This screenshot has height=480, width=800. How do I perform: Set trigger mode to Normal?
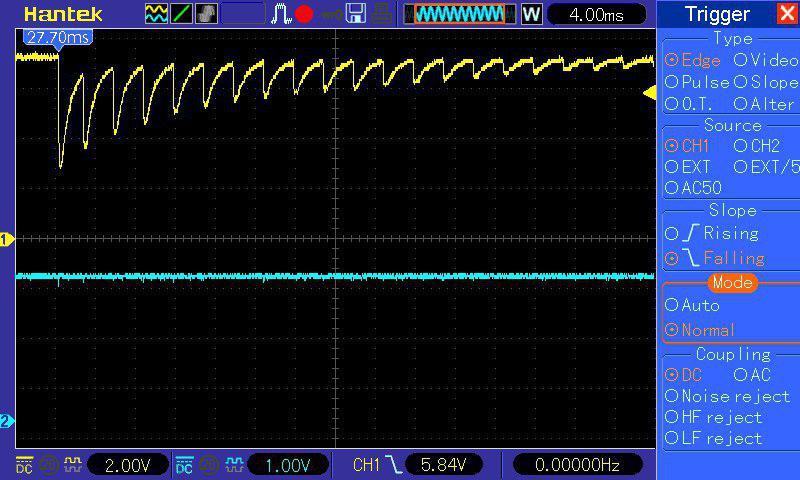700,330
